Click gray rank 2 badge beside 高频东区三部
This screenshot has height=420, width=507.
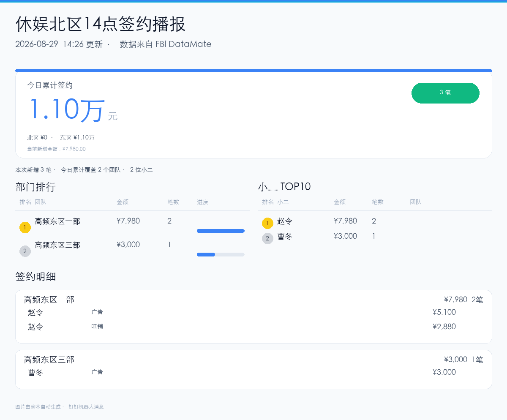(25, 251)
